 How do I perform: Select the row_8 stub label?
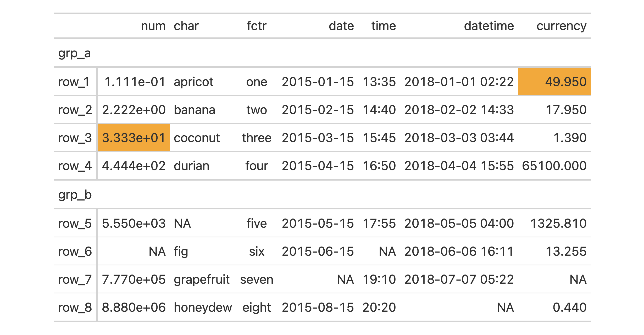tap(75, 307)
